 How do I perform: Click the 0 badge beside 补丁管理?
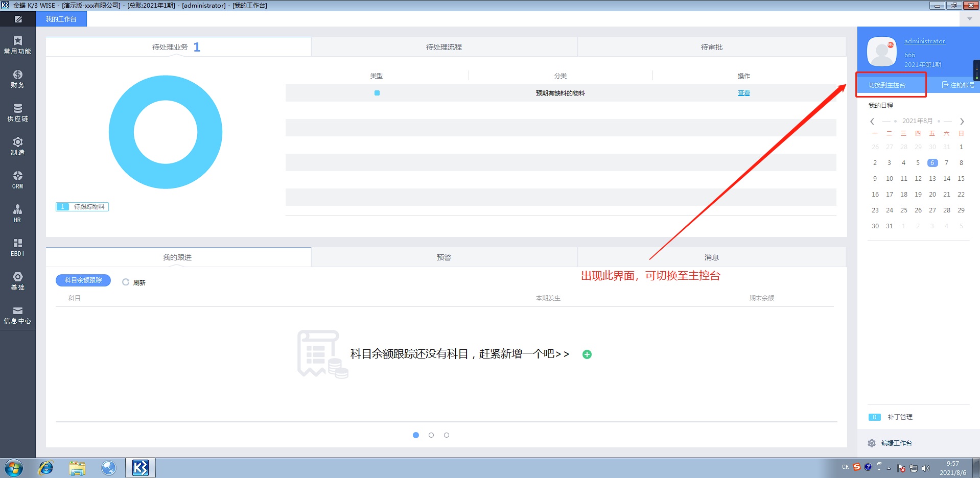tap(874, 417)
